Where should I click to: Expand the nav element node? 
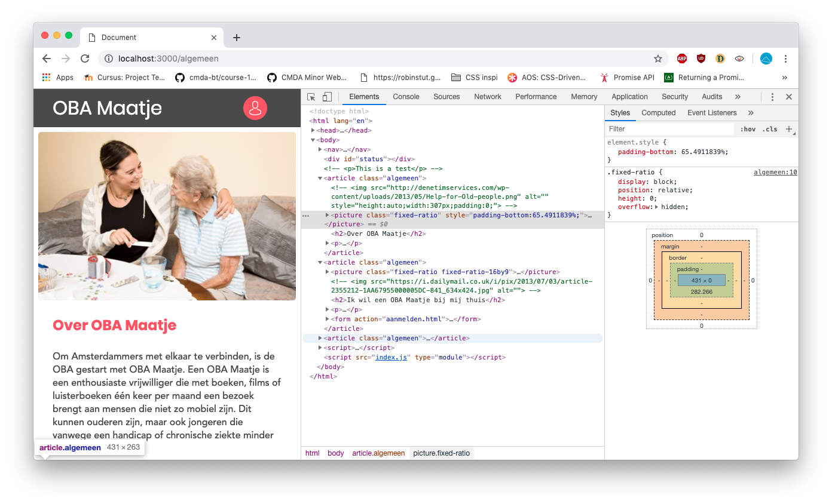[x=320, y=149]
